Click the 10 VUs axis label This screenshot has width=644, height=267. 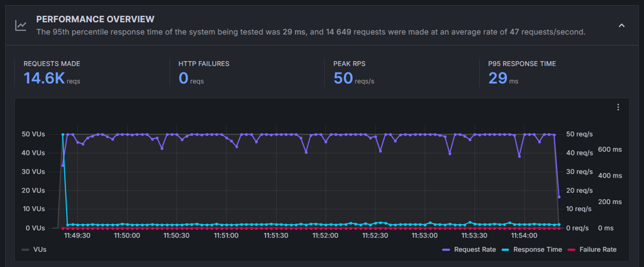(x=33, y=209)
